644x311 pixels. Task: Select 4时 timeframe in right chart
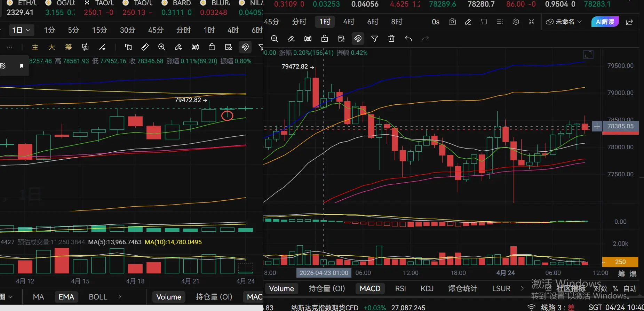point(349,22)
